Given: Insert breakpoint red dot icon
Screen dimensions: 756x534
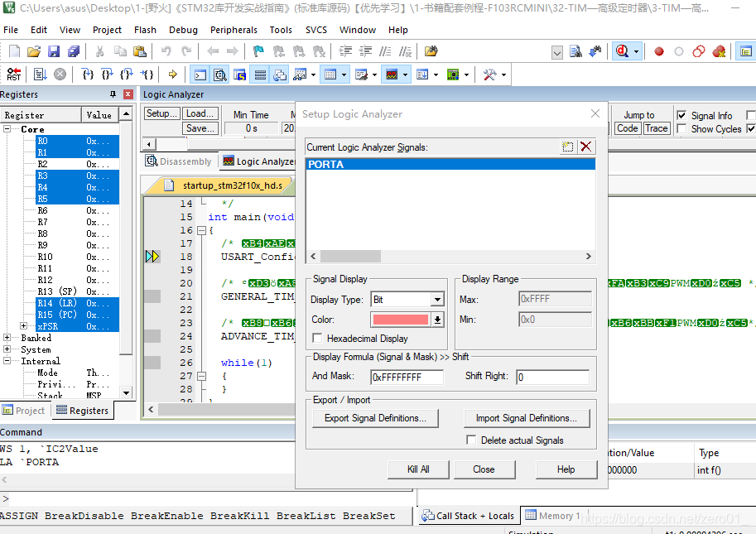Looking at the screenshot, I should click(x=658, y=51).
